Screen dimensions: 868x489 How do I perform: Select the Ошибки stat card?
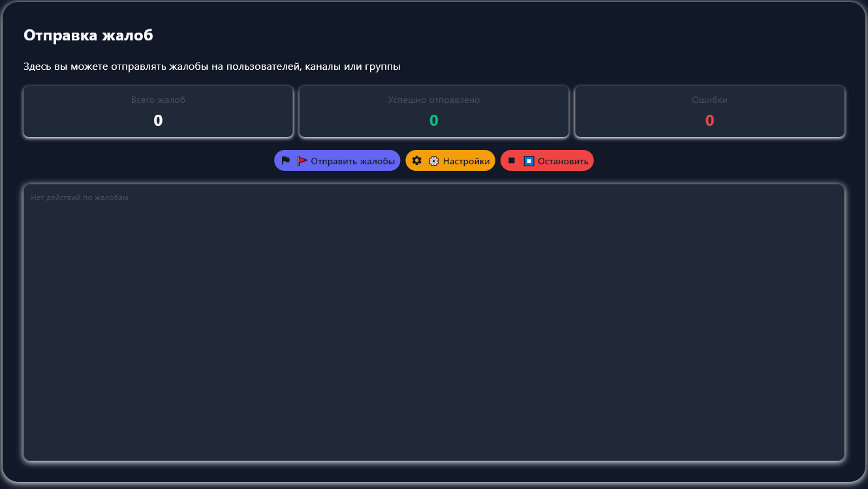709,111
